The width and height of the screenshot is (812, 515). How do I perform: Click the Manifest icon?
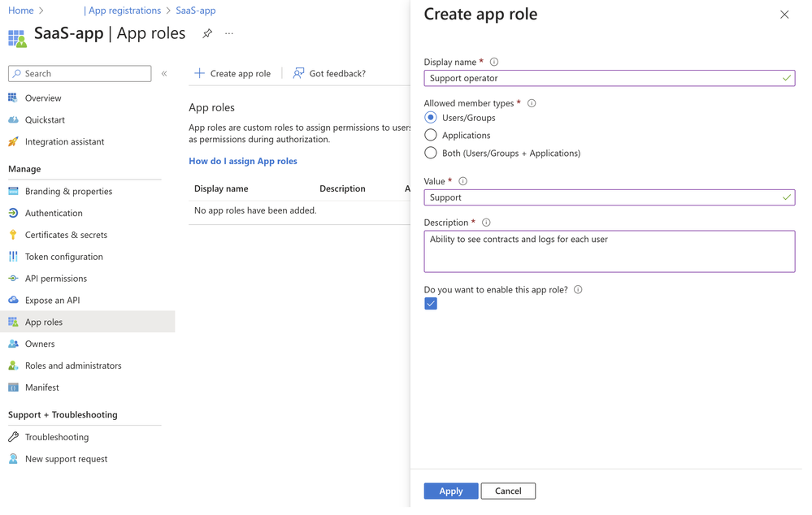[x=13, y=387]
